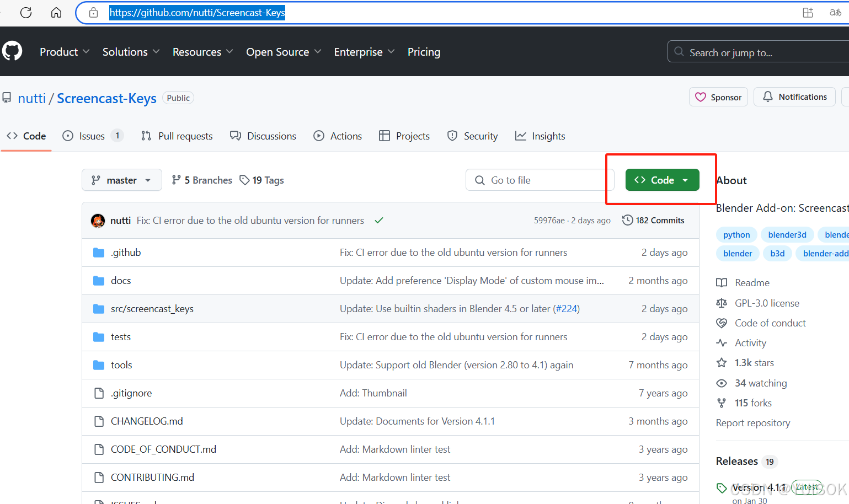The width and height of the screenshot is (849, 504).
Task: Open the src/screencast_keys folder
Action: tap(152, 309)
